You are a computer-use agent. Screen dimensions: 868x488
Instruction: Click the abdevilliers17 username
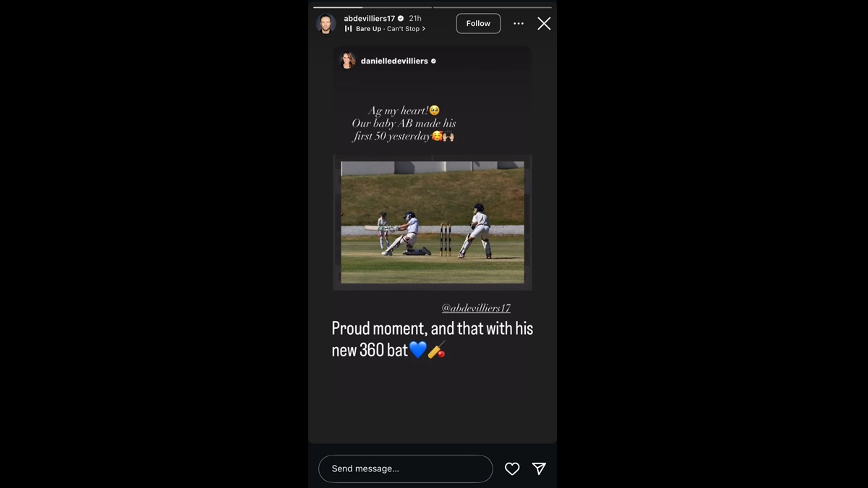click(369, 18)
